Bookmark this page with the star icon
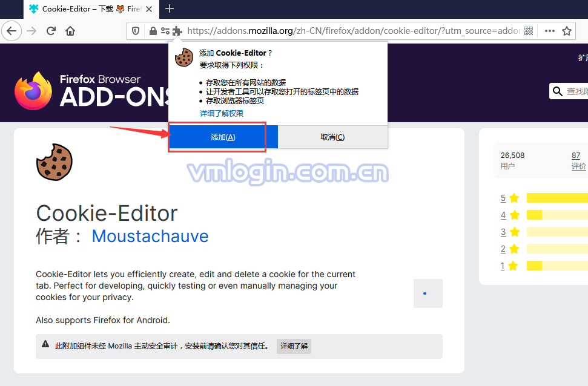588x386 pixels. pyautogui.click(x=567, y=31)
